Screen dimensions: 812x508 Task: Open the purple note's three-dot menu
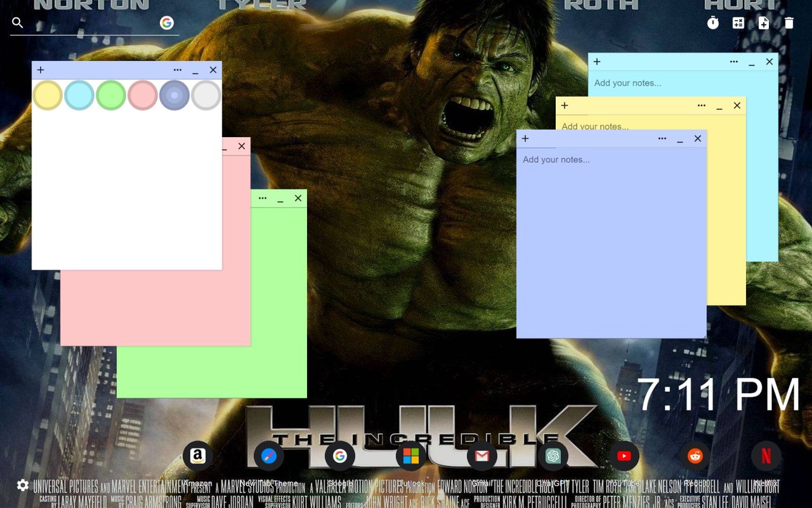pyautogui.click(x=662, y=138)
